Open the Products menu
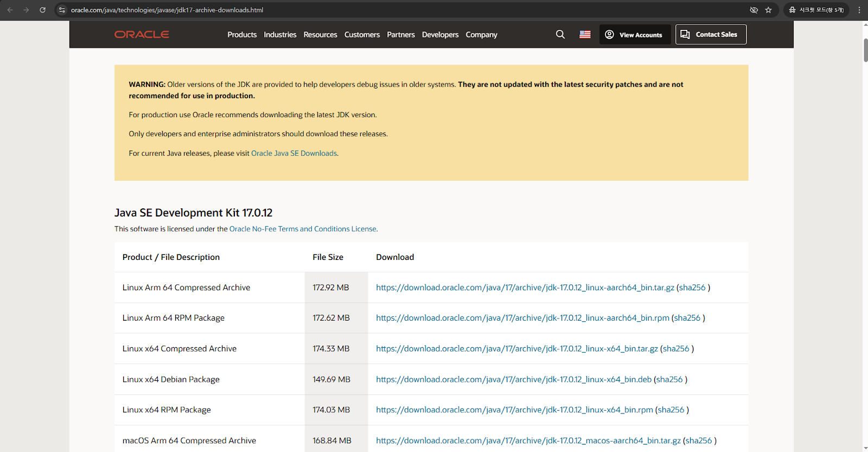 242,35
